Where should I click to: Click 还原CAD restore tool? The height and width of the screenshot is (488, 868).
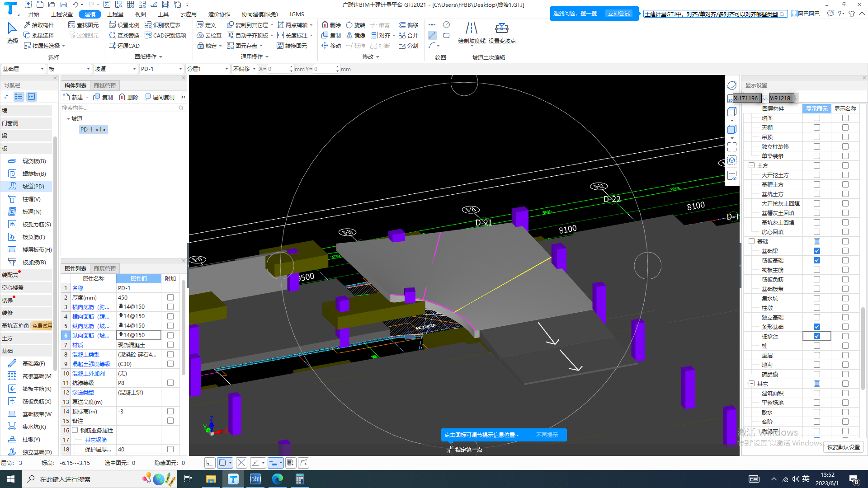[124, 46]
